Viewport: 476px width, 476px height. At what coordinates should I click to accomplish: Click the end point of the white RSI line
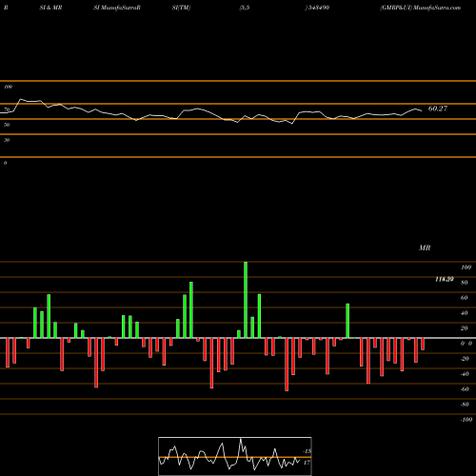(422, 110)
